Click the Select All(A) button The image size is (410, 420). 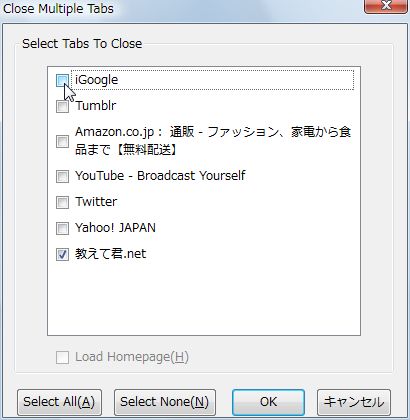tap(59, 402)
